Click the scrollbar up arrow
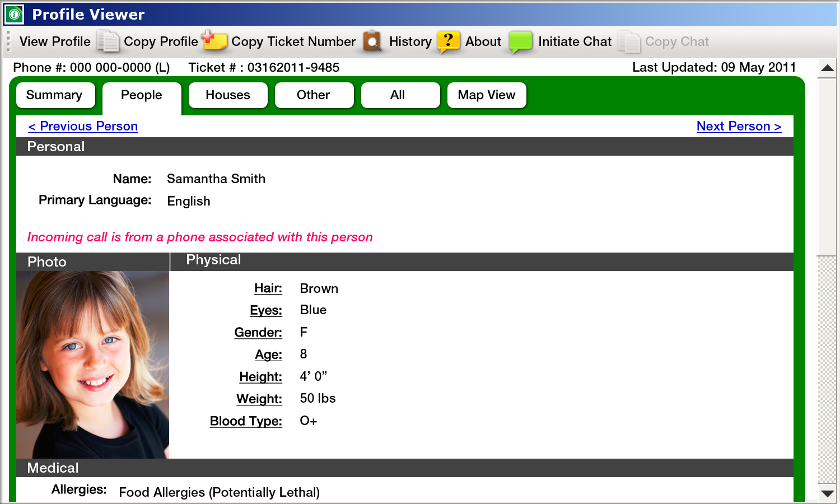840x504 pixels. tap(827, 68)
